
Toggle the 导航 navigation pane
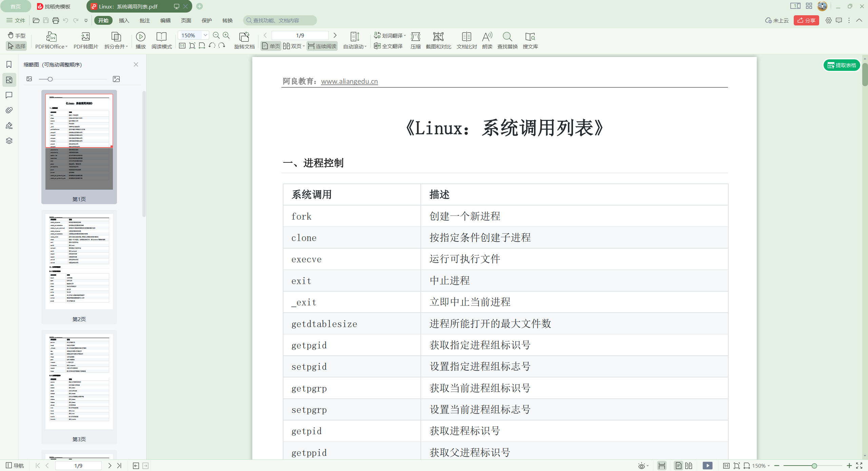15,466
